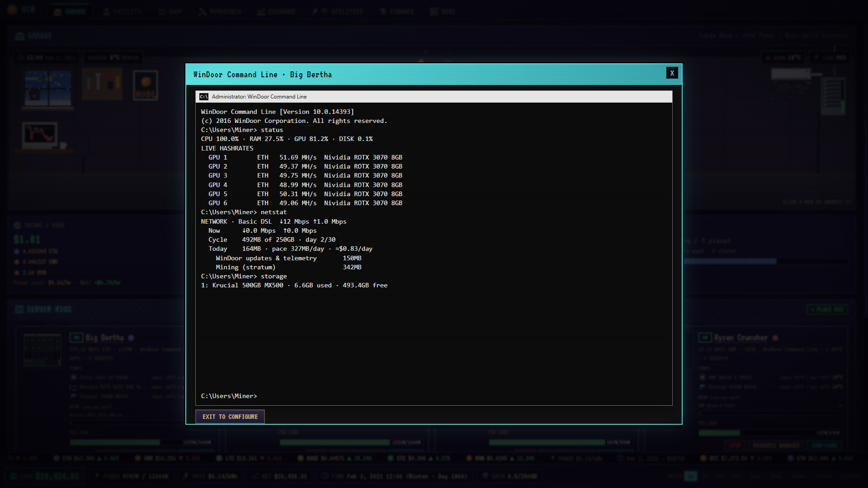Click the 'Today 164MB' pace line
This screenshot has width=868, height=488.
[x=290, y=249]
